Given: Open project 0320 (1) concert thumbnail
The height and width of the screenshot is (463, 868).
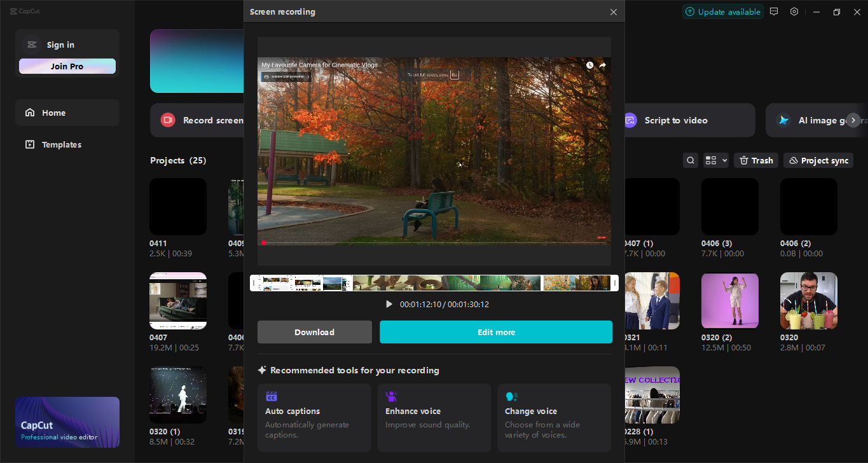Looking at the screenshot, I should [178, 395].
